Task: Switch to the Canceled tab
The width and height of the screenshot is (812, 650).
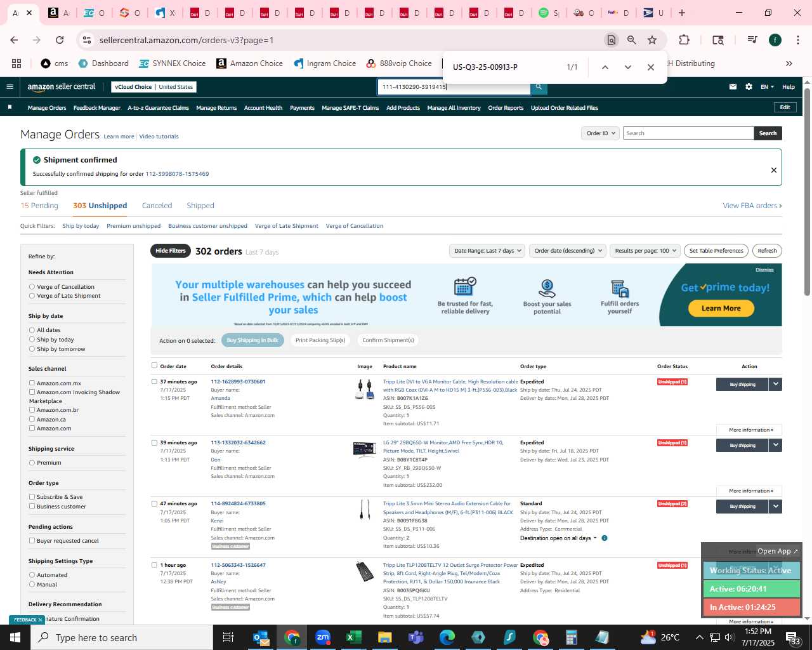Action: click(x=157, y=206)
